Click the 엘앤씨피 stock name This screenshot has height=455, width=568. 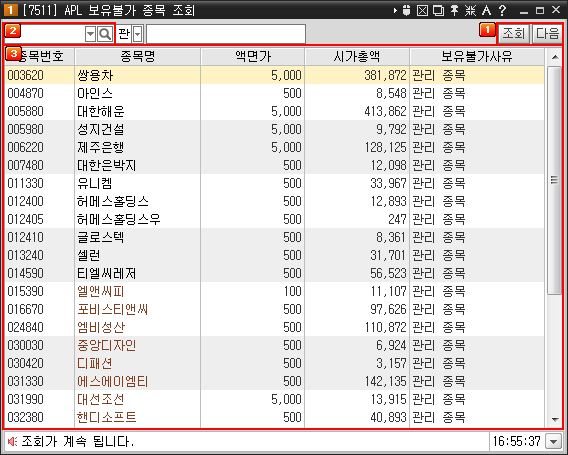click(x=101, y=291)
